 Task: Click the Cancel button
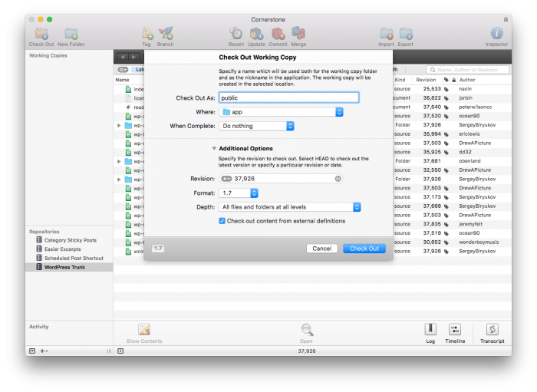(x=322, y=249)
